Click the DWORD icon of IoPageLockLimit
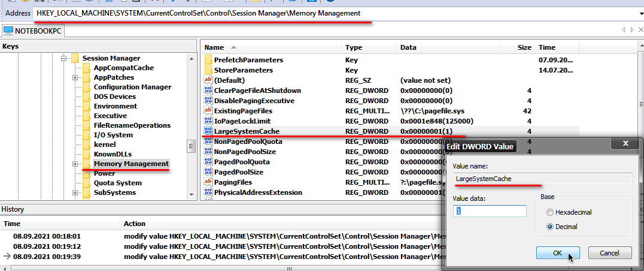This screenshot has width=644, height=271. click(208, 121)
